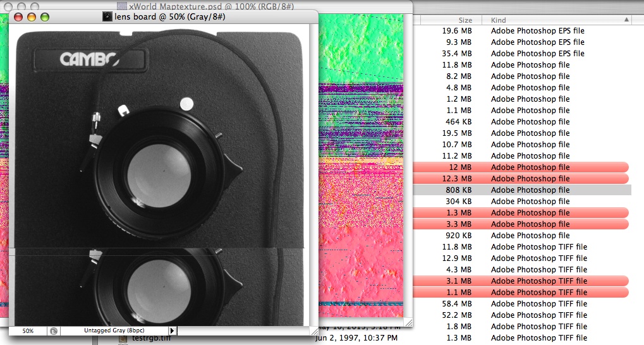Close the lens board window
The height and width of the screenshot is (345, 644).
tap(18, 17)
